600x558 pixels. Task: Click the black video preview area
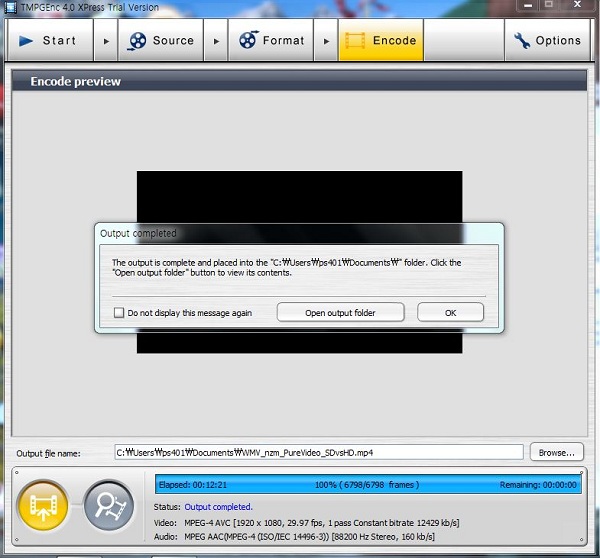click(x=299, y=196)
